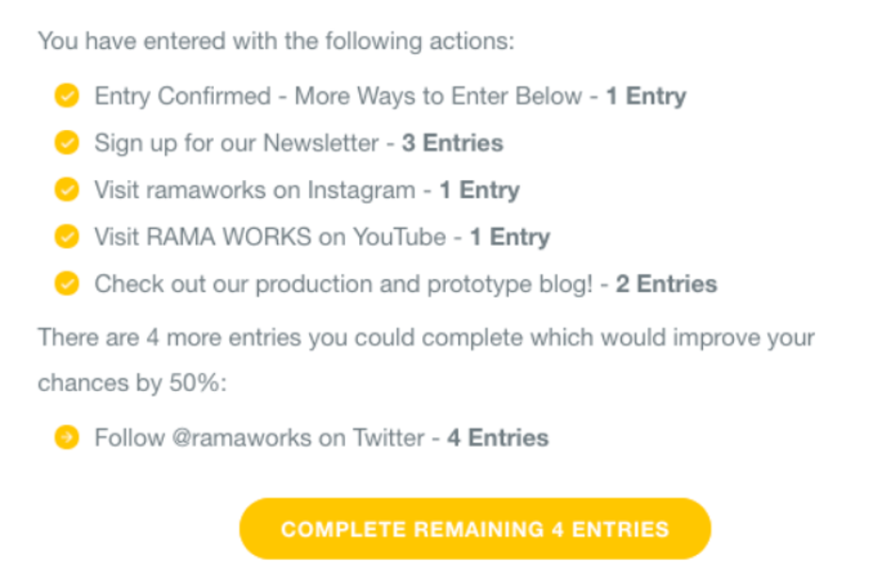Click the checkmark beside the blog entry

pyautogui.click(x=66, y=284)
